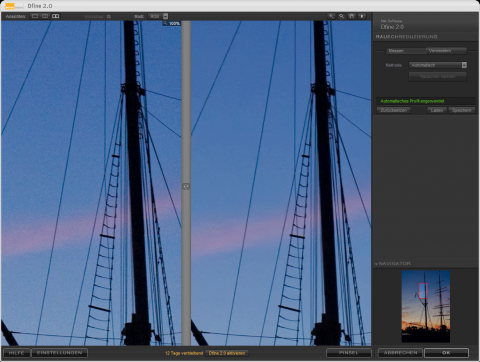Click the '12 Tage verbleibend' trial text
The image size is (480, 362).
pyautogui.click(x=184, y=353)
